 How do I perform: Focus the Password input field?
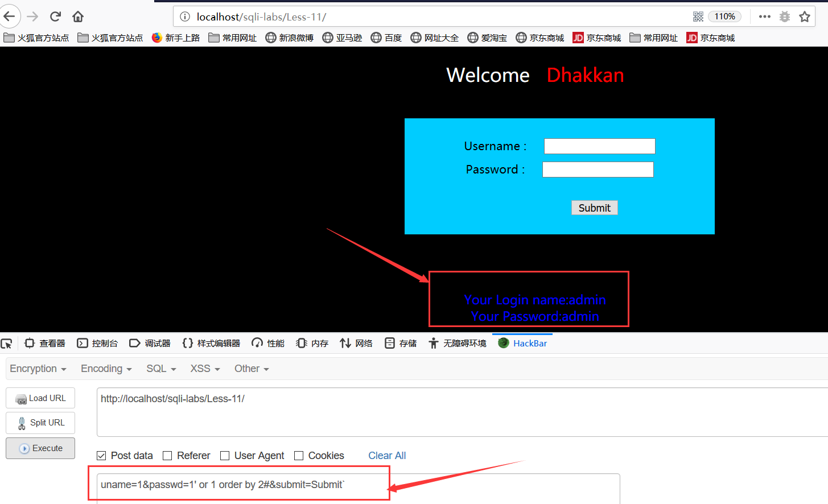point(598,170)
